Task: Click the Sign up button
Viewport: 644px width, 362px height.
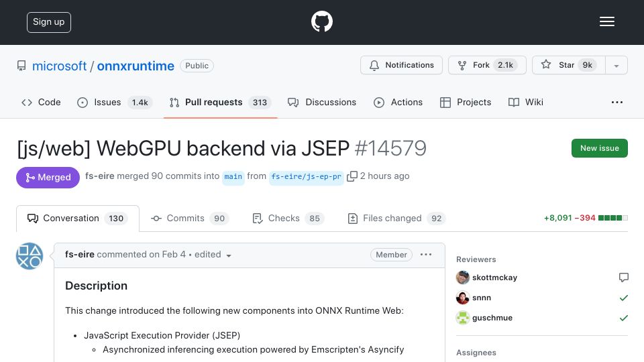Action: [x=49, y=22]
